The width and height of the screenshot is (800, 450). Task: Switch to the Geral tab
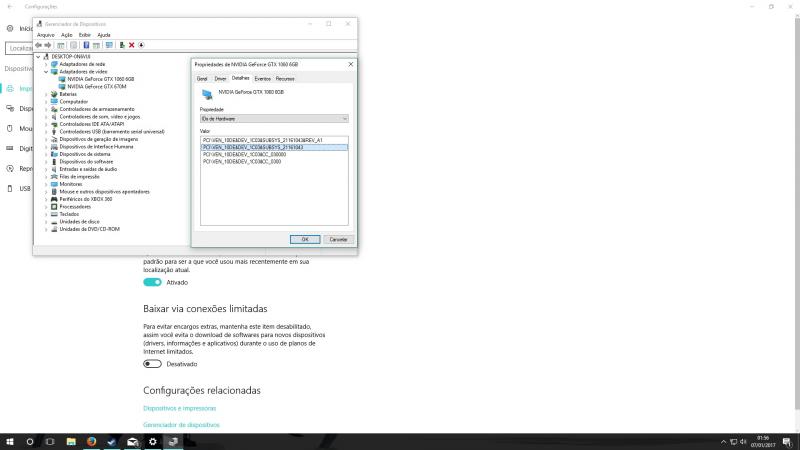click(x=202, y=79)
